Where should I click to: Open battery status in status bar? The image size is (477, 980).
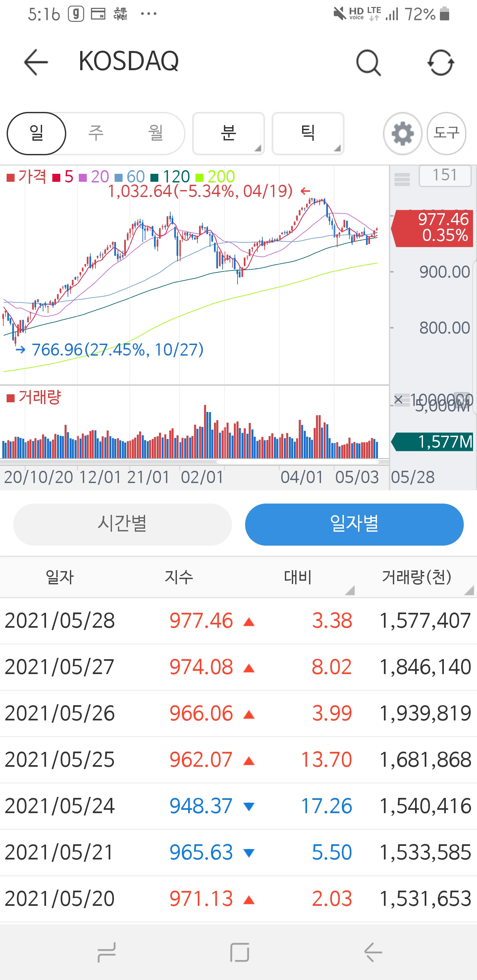(444, 14)
